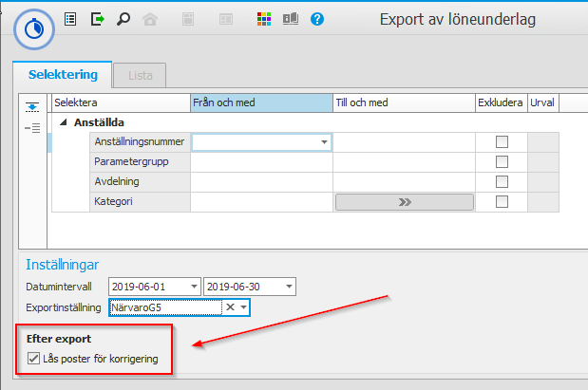Expand the Exportinställning NärvaroG5 dropdown arrow
Viewport: 588px width, 390px height.
243,307
